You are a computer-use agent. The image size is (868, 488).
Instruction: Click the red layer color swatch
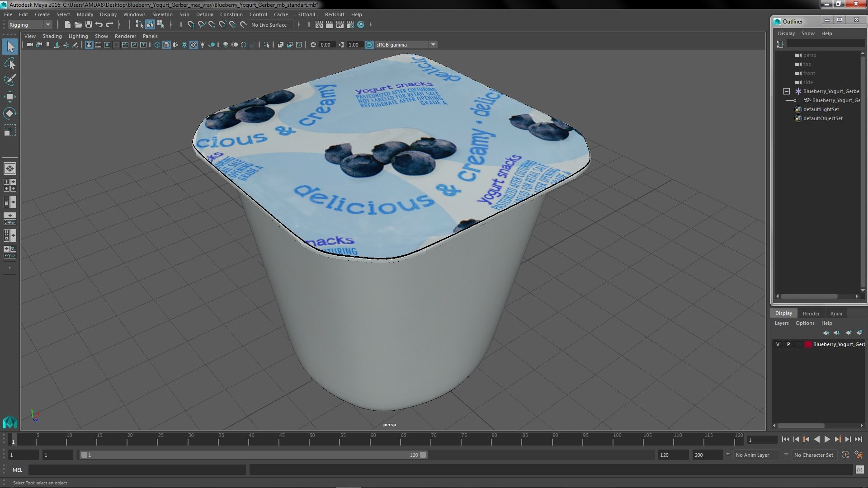(x=808, y=344)
